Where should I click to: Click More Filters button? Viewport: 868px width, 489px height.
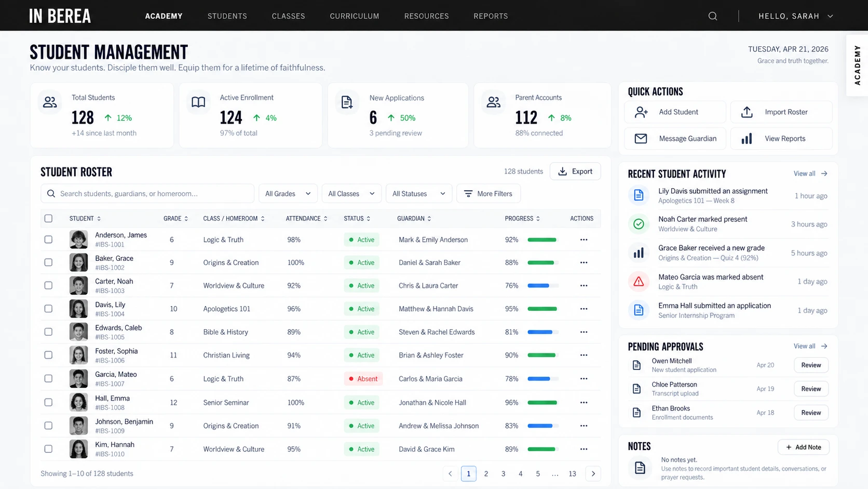[489, 194]
